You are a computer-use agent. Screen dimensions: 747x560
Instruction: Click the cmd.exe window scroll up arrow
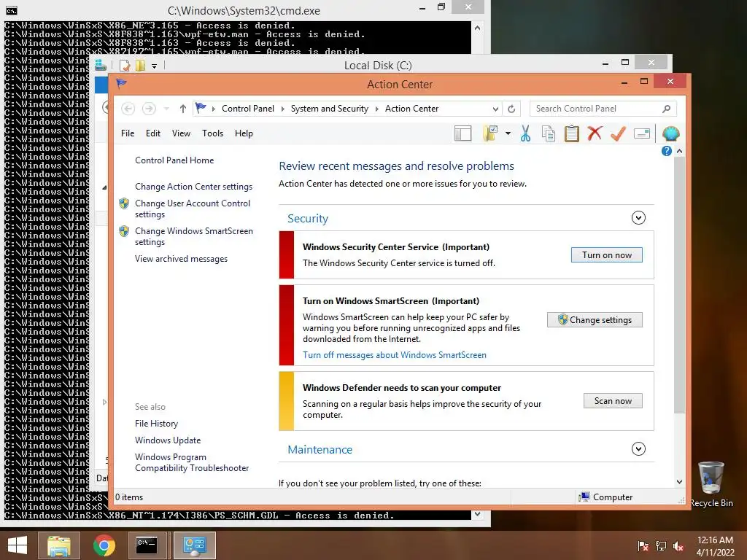tap(477, 28)
